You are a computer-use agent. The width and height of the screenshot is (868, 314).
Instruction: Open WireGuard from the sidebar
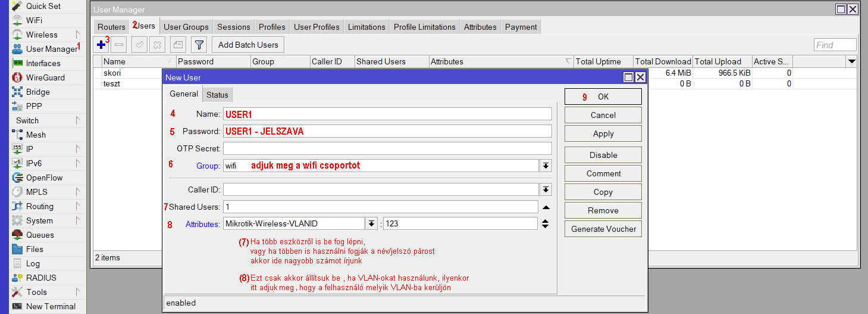[x=45, y=77]
